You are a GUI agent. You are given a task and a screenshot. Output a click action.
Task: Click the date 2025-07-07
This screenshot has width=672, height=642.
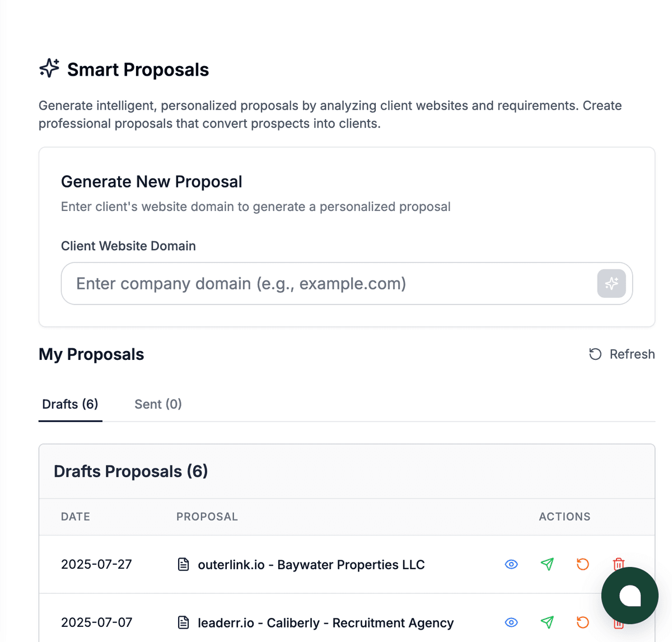coord(96,622)
